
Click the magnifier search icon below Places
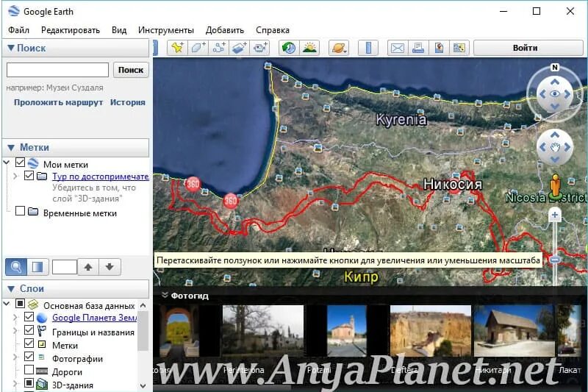[x=15, y=267]
